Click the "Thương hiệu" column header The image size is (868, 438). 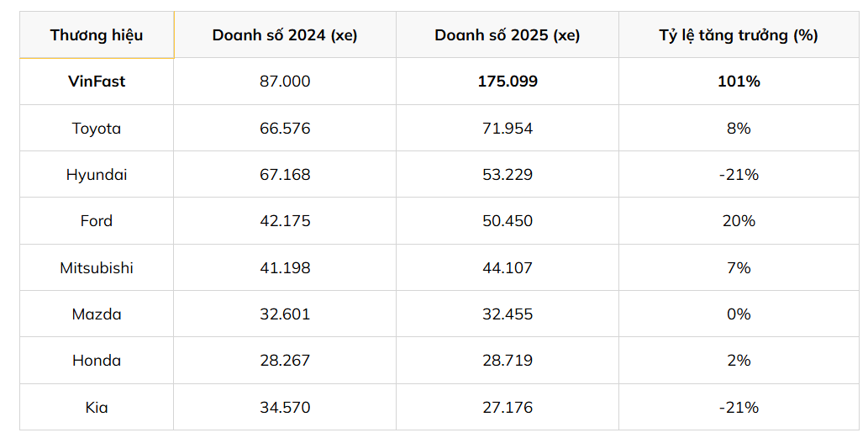pyautogui.click(x=97, y=35)
